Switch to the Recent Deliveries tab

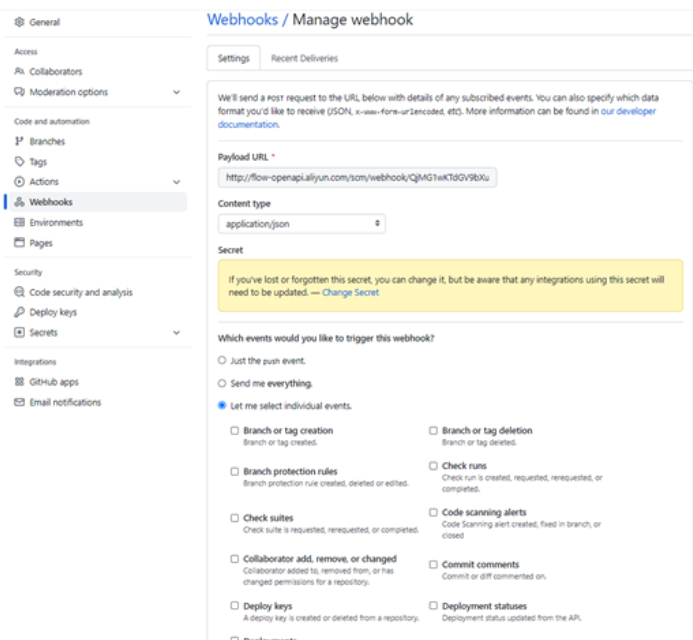(305, 58)
